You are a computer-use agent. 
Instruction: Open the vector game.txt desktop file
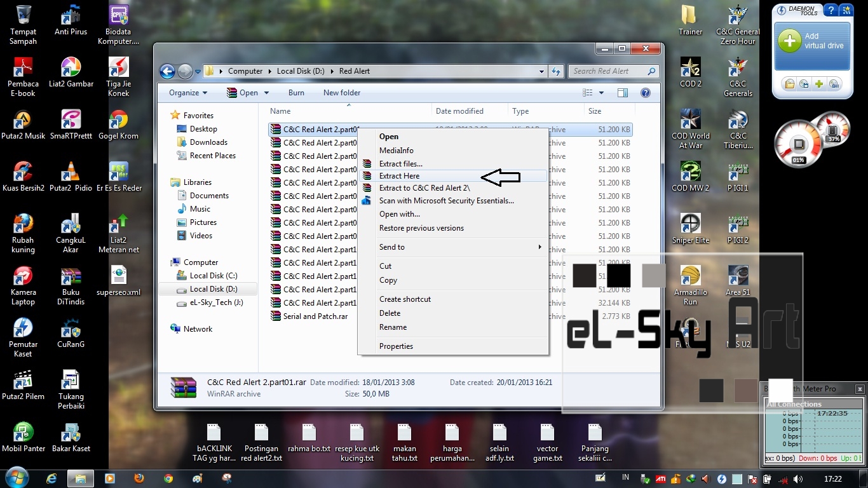pyautogui.click(x=547, y=443)
